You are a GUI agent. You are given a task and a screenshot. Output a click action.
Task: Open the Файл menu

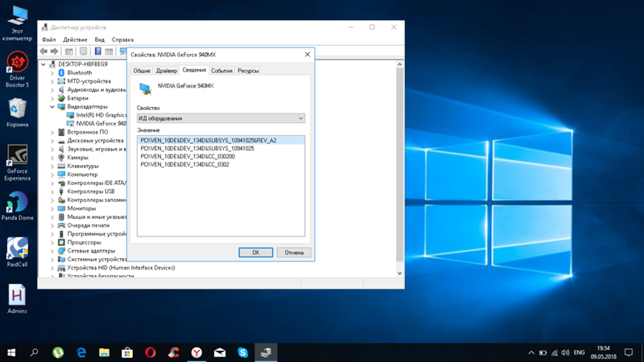[x=49, y=39]
